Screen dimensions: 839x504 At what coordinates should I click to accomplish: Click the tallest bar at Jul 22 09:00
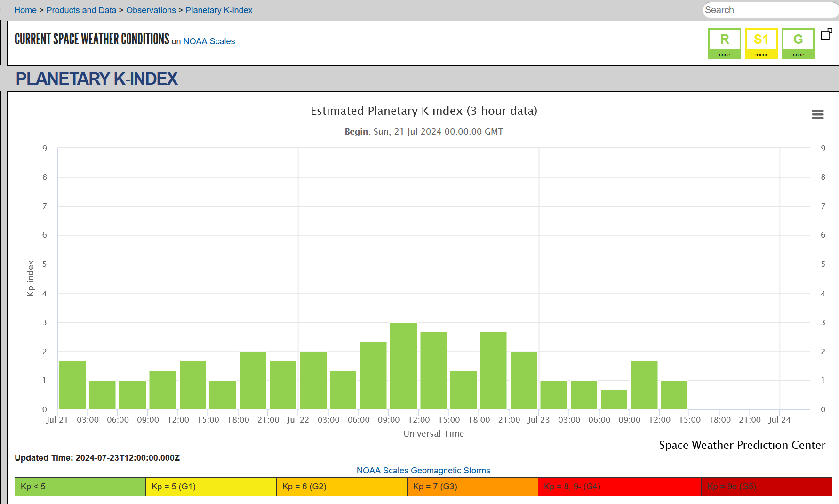(x=403, y=366)
